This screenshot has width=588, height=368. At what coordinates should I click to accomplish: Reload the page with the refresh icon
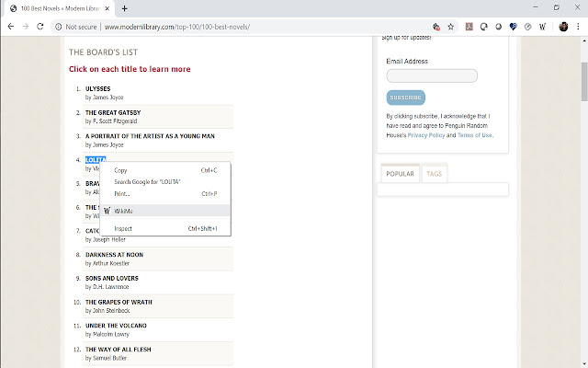tap(40, 27)
